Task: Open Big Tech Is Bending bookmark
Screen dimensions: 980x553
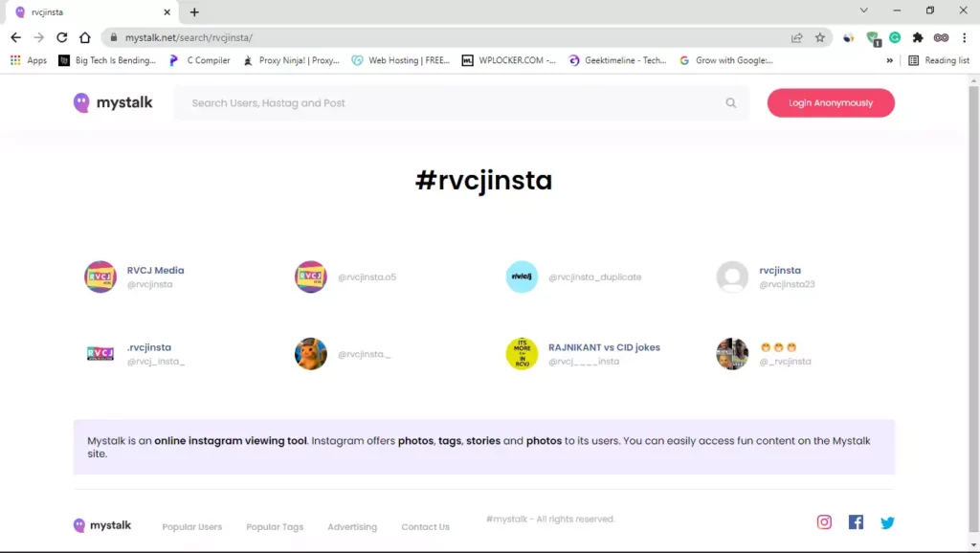Action: pos(107,60)
